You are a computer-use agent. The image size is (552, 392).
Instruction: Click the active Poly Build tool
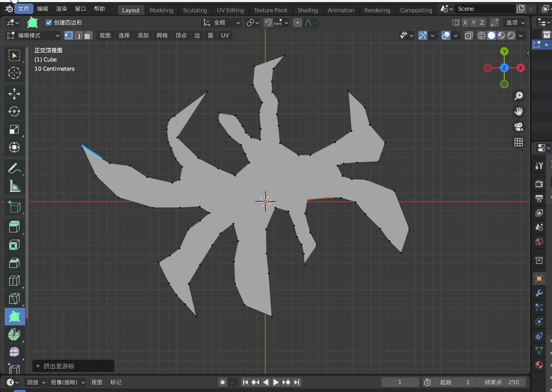pos(14,316)
